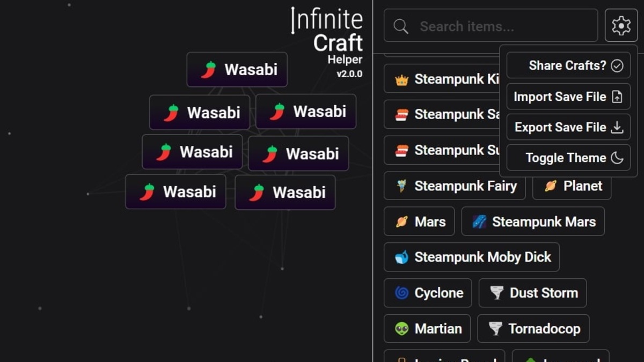644x362 pixels.
Task: Click the tornado icon on Dust Storm
Action: click(x=496, y=293)
